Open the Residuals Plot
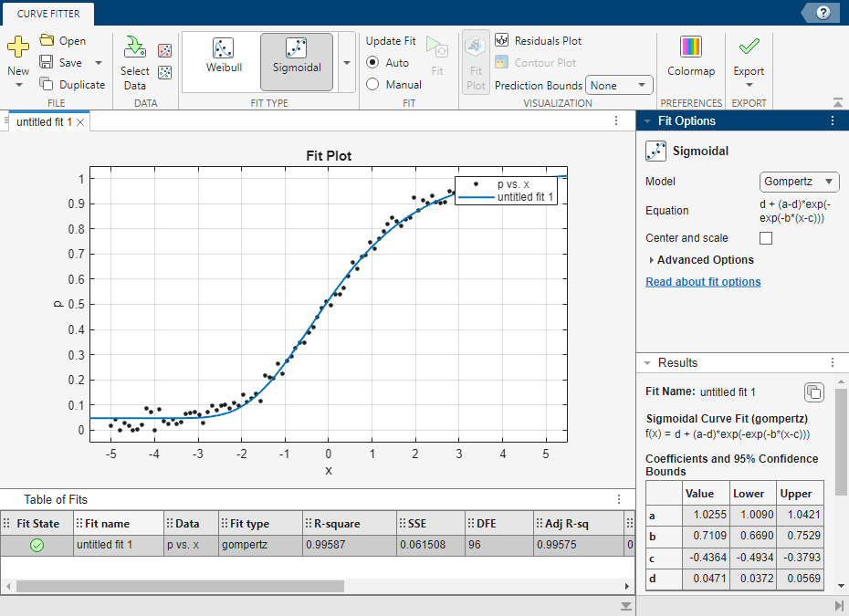The image size is (849, 616). pos(538,41)
